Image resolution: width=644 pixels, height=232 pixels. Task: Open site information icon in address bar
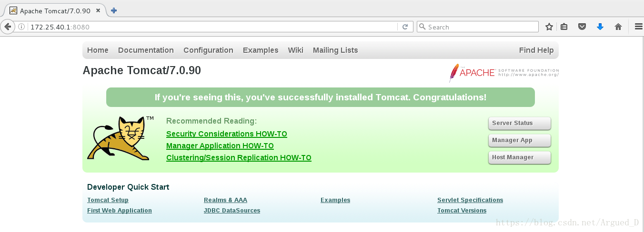coord(21,27)
